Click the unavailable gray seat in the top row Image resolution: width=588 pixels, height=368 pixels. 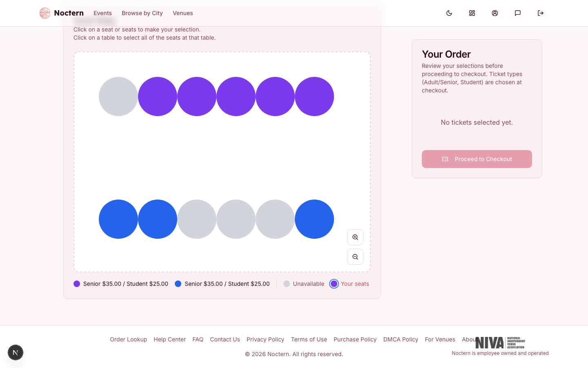pyautogui.click(x=118, y=96)
